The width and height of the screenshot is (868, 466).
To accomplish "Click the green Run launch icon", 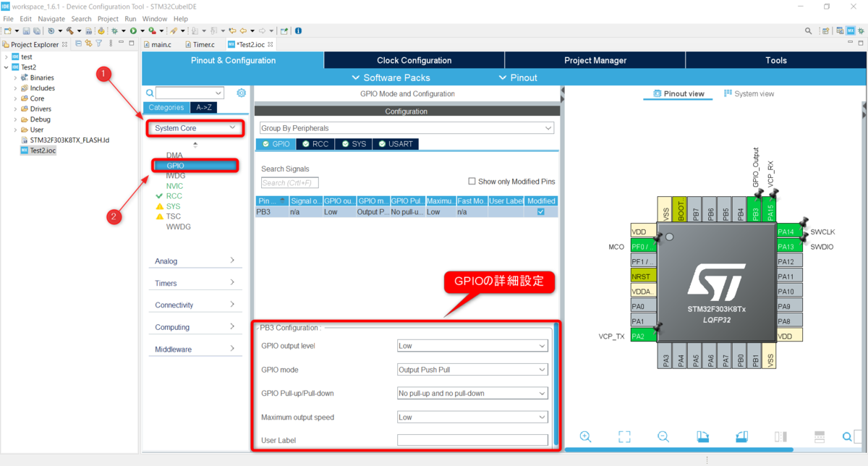I will tap(133, 31).
